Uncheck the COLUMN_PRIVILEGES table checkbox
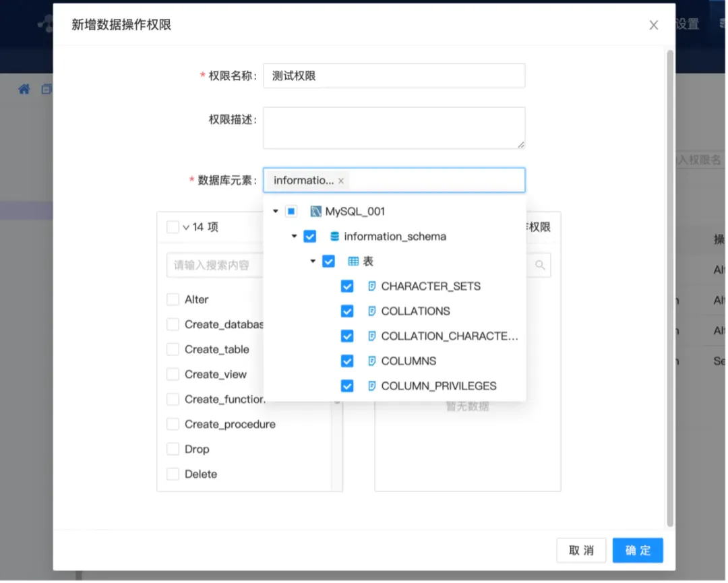 click(x=347, y=386)
